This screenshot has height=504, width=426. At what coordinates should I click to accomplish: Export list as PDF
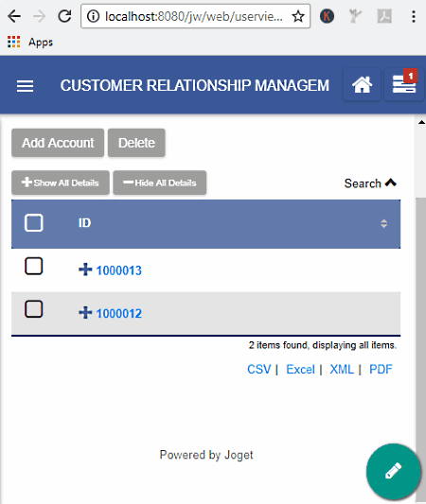[381, 370]
